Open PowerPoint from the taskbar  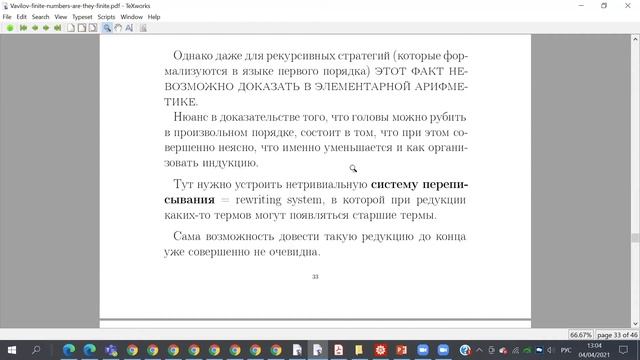pyautogui.click(x=402, y=350)
